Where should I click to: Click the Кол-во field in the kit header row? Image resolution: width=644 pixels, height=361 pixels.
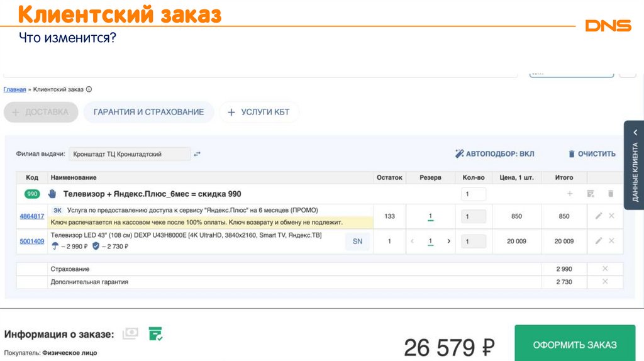[474, 194]
